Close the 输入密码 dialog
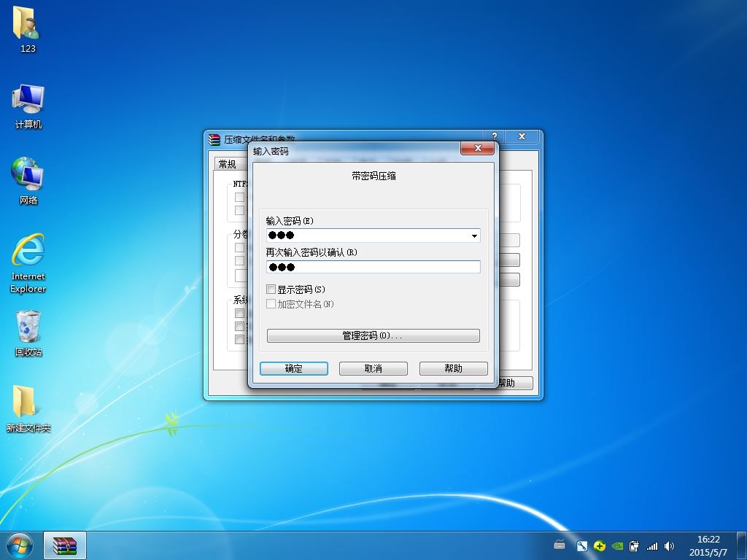This screenshot has height=560, width=747. [x=478, y=148]
